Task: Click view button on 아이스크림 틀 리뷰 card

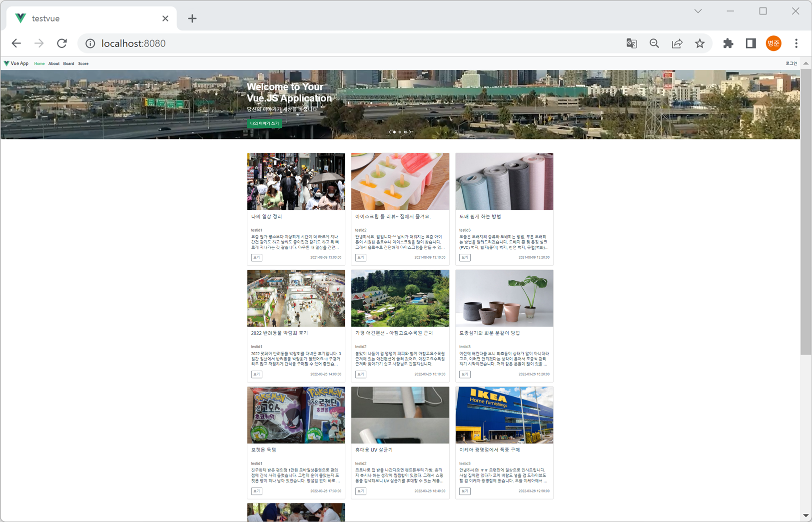Action: 361,258
